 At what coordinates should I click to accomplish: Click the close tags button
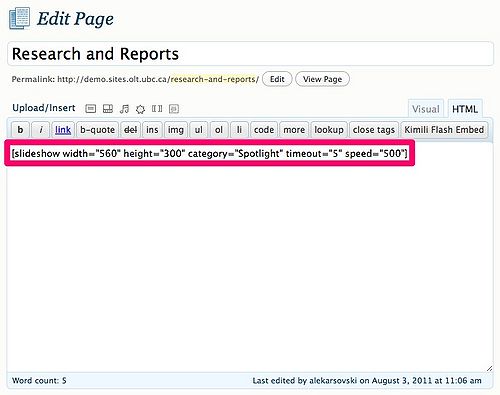click(374, 129)
